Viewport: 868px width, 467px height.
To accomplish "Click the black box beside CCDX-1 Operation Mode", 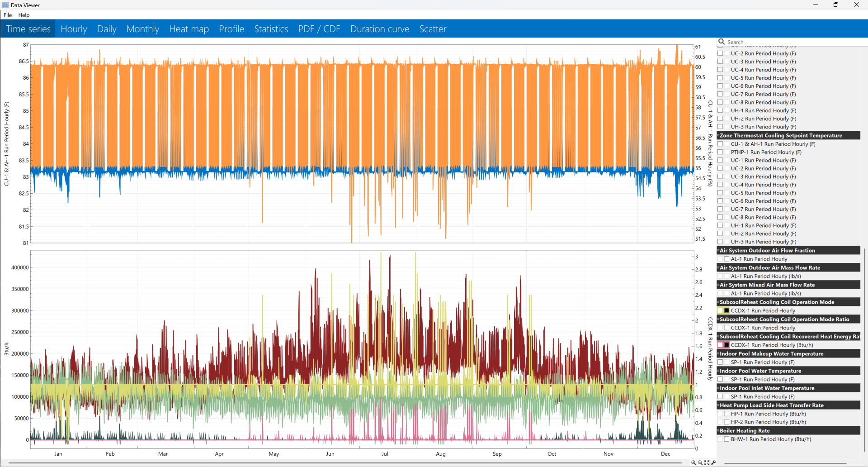I will tap(726, 310).
